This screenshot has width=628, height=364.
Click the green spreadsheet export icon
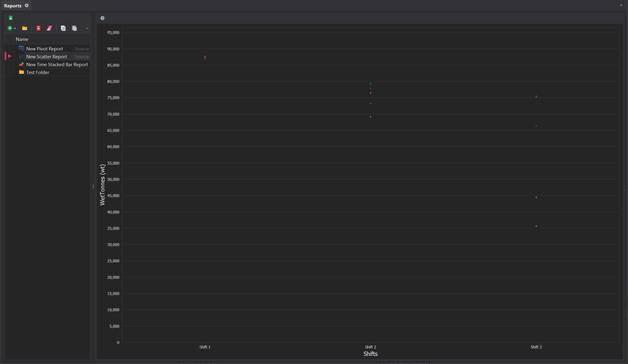[11, 18]
